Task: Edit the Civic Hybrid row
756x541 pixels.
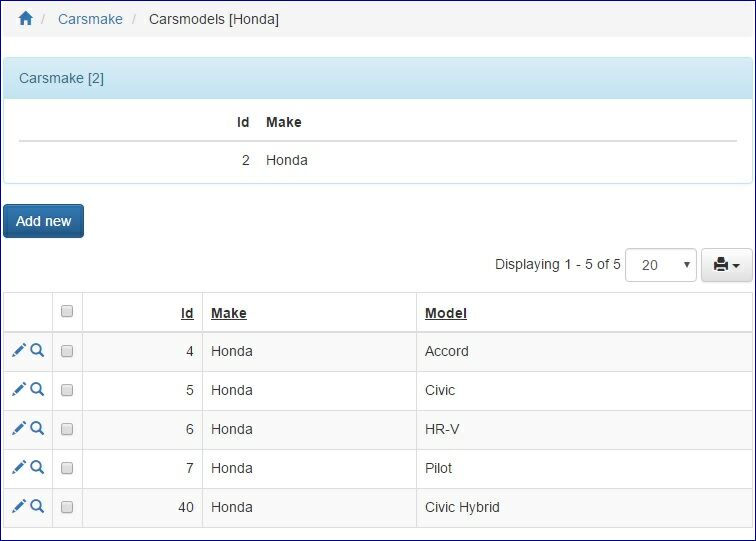Action: [x=18, y=506]
